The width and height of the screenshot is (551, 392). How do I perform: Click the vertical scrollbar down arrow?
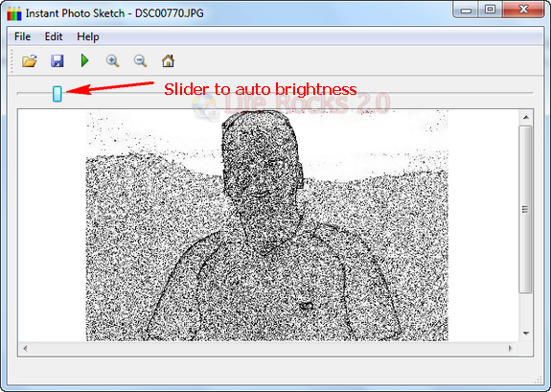pos(526,333)
